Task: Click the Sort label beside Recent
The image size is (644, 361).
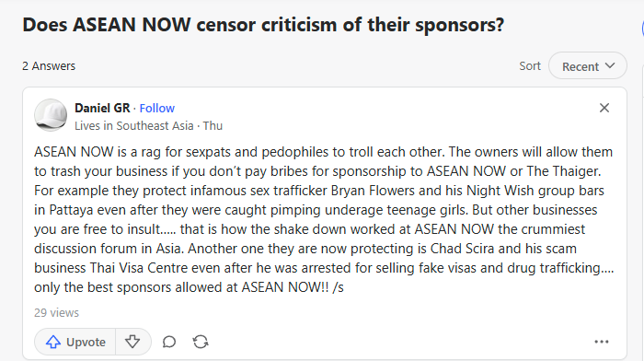Action: coord(530,65)
